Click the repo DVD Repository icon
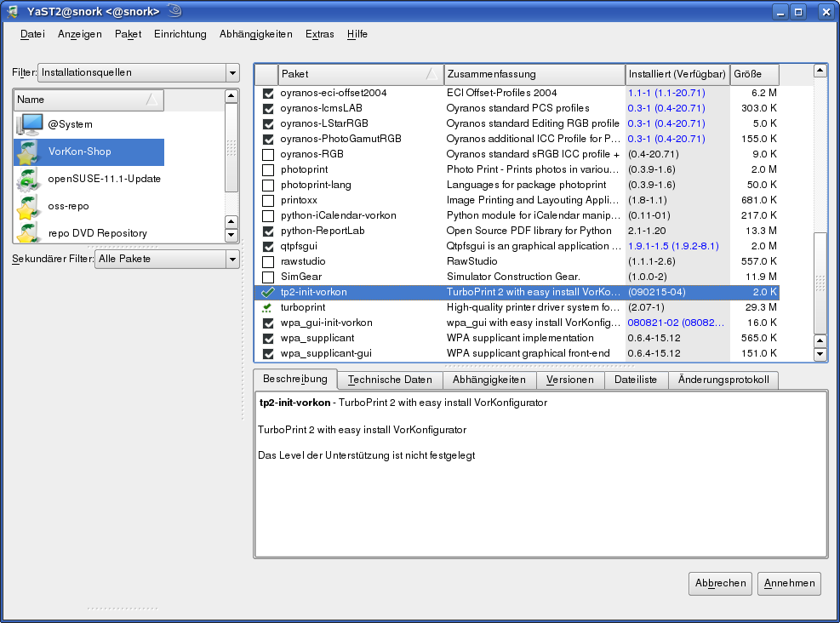Screen dimensions: 840x623 click(28, 232)
